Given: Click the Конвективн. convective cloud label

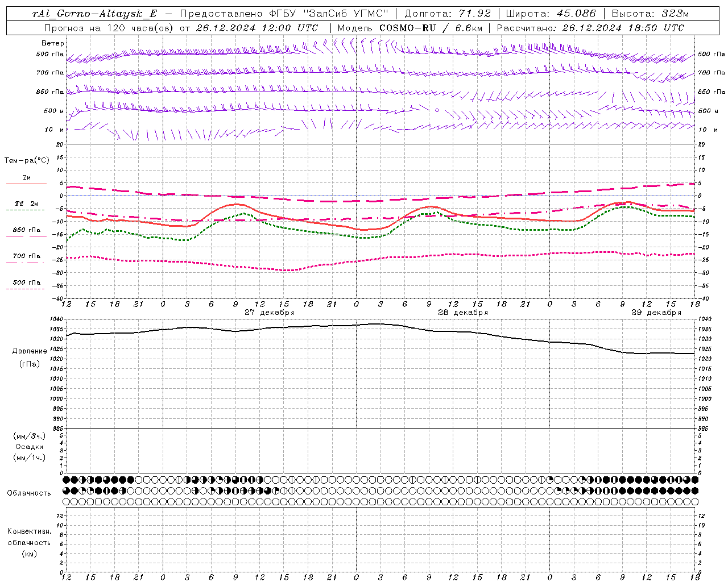Looking at the screenshot, I should (30, 531).
